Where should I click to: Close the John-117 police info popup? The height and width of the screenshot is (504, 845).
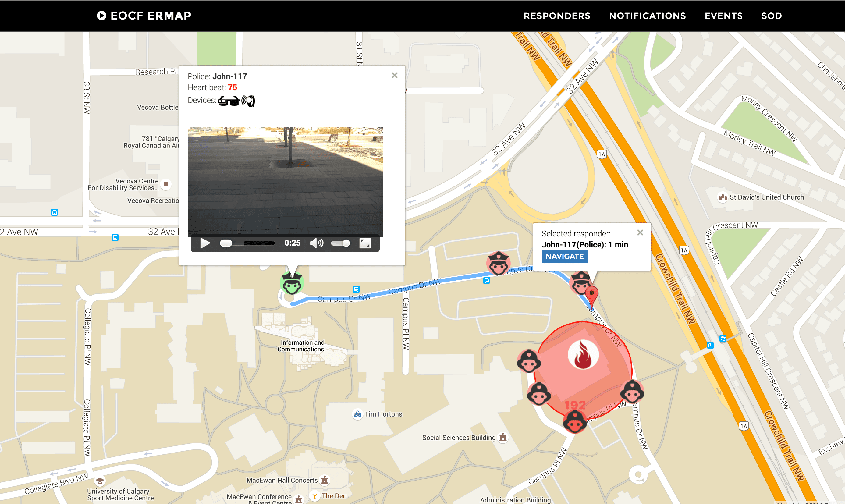[x=394, y=75]
